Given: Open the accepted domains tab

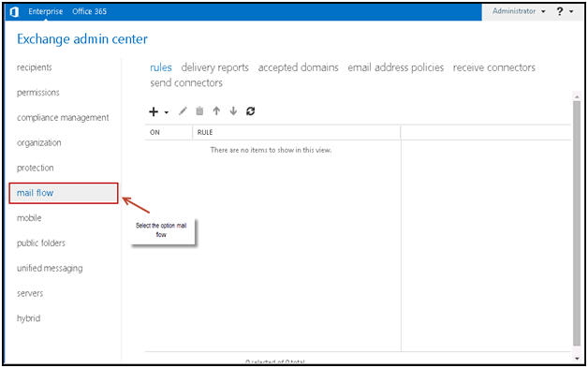Looking at the screenshot, I should (x=298, y=67).
